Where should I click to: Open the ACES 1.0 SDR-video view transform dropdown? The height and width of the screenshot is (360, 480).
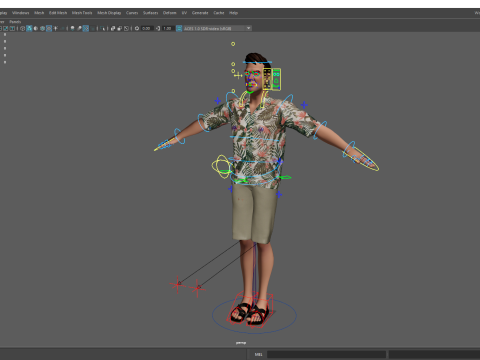pos(217,28)
